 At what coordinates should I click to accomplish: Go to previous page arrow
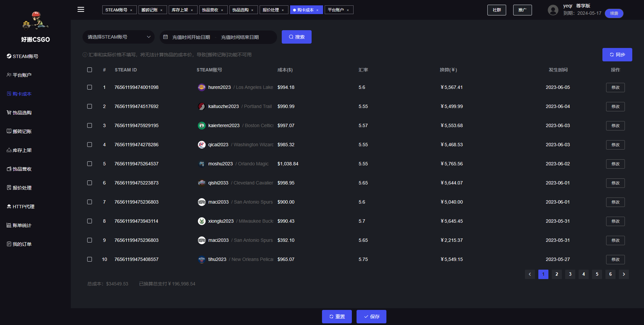click(x=530, y=274)
